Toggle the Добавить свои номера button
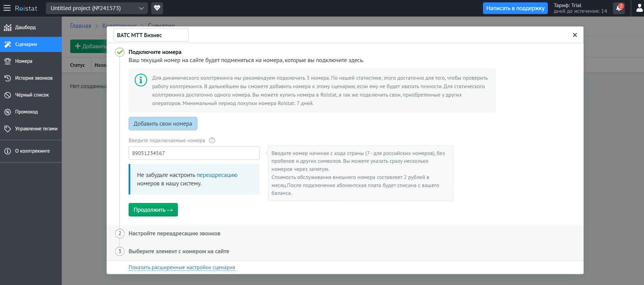Image resolution: width=644 pixels, height=285 pixels. (x=163, y=124)
